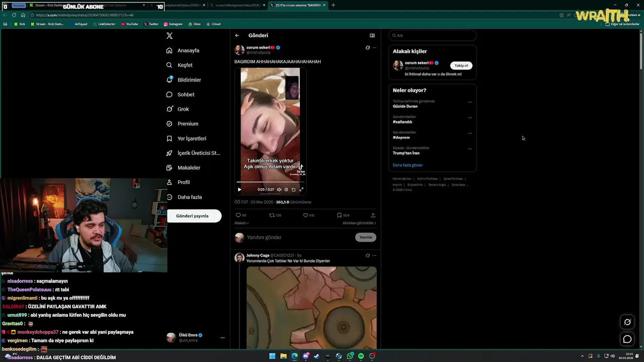Open Profil from the sidebar
This screenshot has height=362, width=644.
(x=178, y=182)
